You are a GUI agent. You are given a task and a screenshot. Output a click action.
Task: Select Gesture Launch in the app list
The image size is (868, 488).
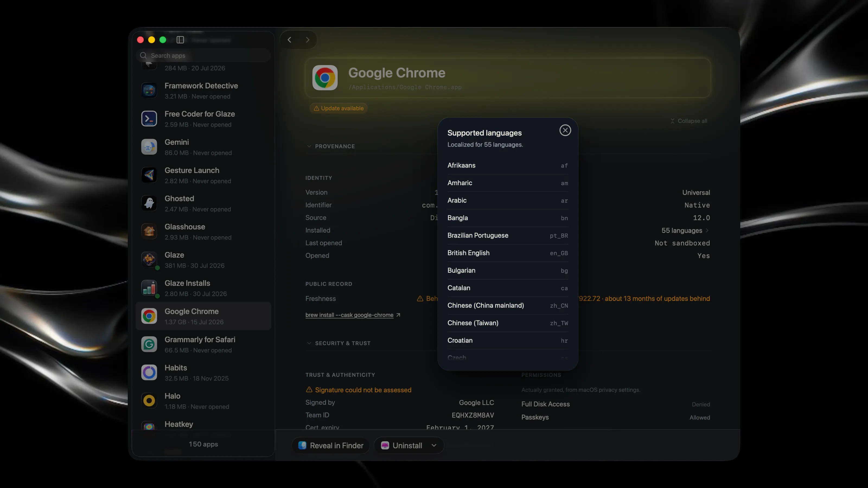point(203,175)
